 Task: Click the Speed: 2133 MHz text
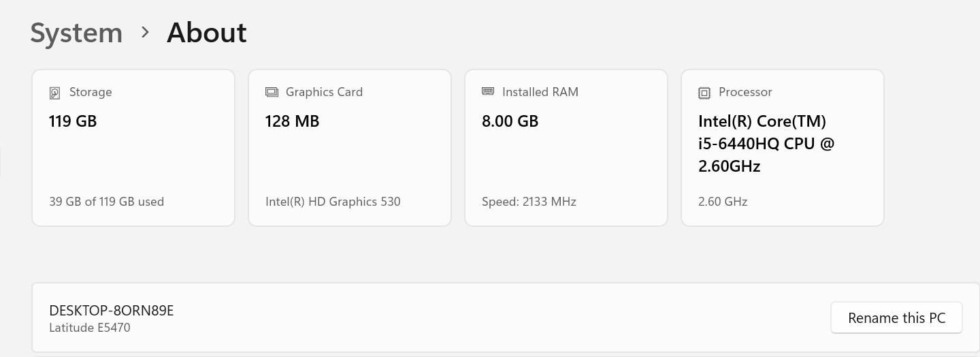click(x=529, y=202)
